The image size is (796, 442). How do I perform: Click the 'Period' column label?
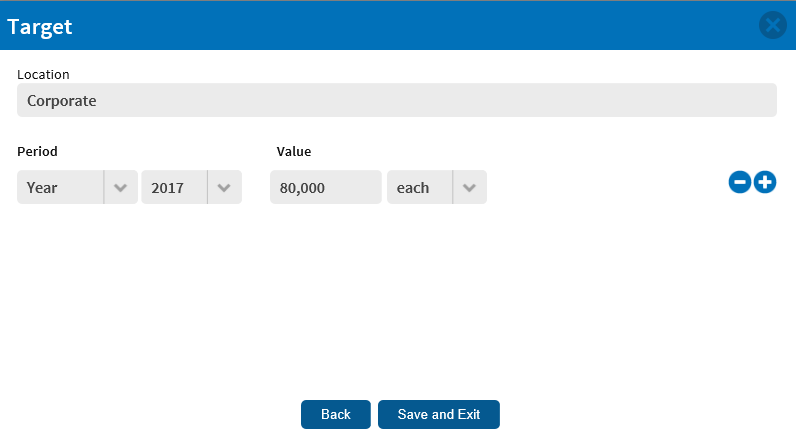[x=37, y=151]
